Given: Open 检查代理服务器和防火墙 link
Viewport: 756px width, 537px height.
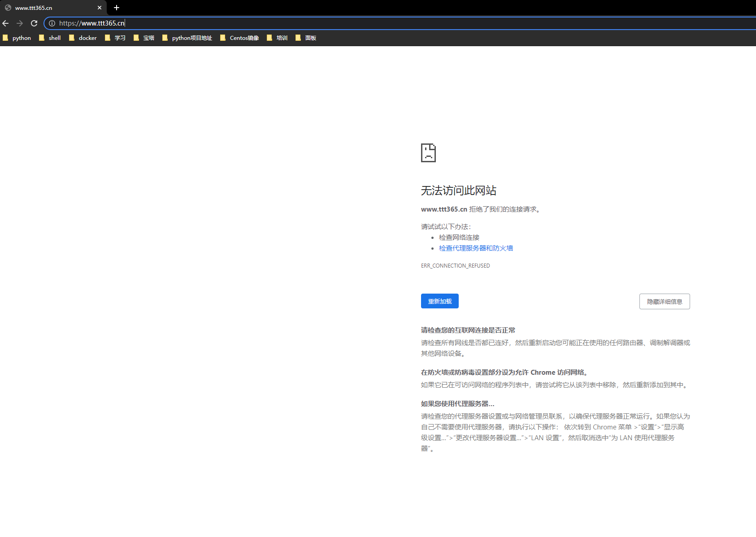Looking at the screenshot, I should click(476, 248).
